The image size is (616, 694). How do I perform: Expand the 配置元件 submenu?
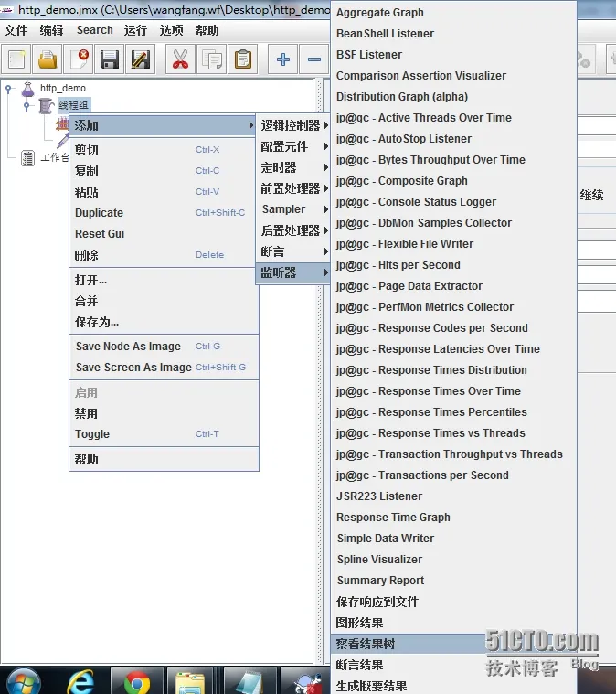(293, 146)
